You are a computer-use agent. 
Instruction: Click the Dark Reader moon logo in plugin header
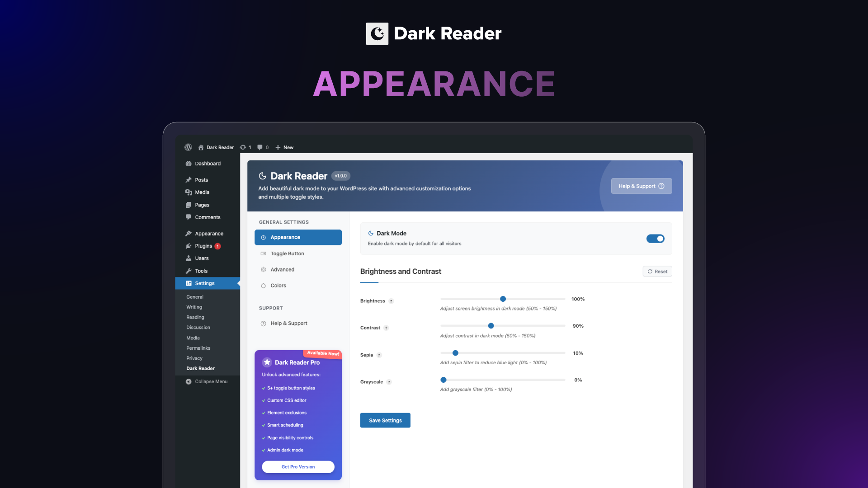(263, 176)
